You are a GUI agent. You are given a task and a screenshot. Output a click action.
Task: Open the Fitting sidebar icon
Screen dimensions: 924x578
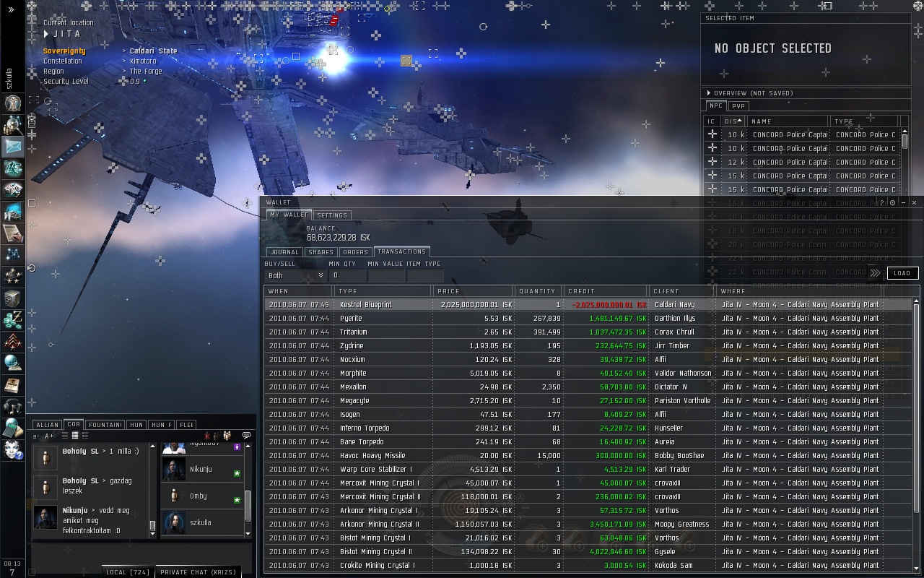[x=13, y=168]
